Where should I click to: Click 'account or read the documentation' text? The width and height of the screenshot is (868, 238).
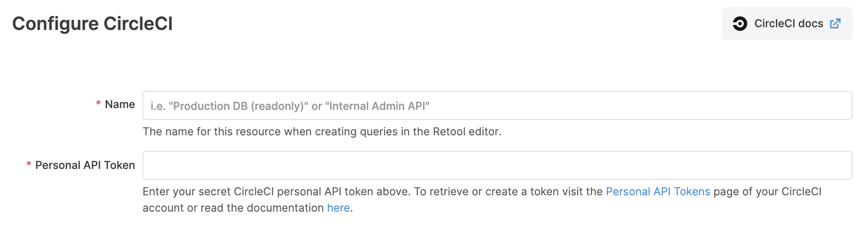coord(233,208)
